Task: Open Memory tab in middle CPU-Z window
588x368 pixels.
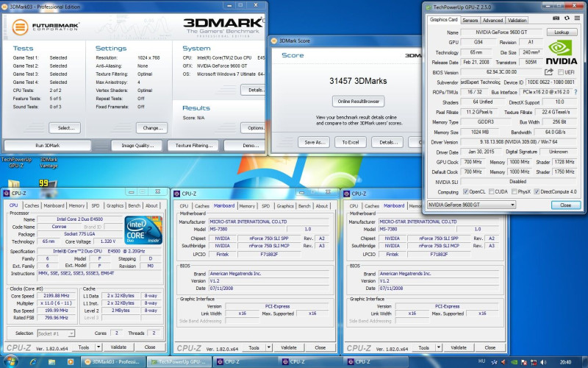Action: click(247, 206)
